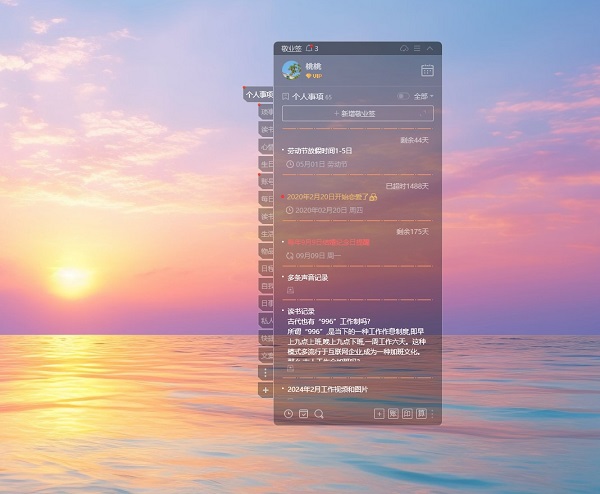Select the 物品 side tab
This screenshot has width=600, height=494.
tap(266, 251)
